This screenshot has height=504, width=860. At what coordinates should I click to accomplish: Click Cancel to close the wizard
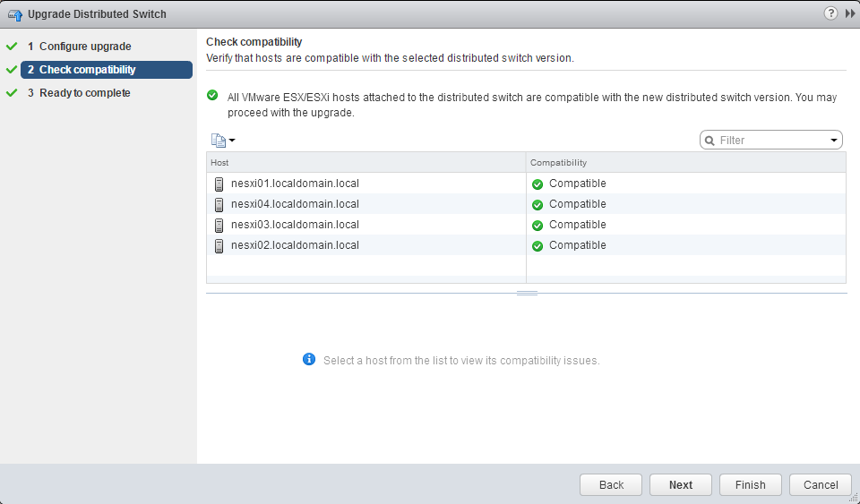coord(821,484)
